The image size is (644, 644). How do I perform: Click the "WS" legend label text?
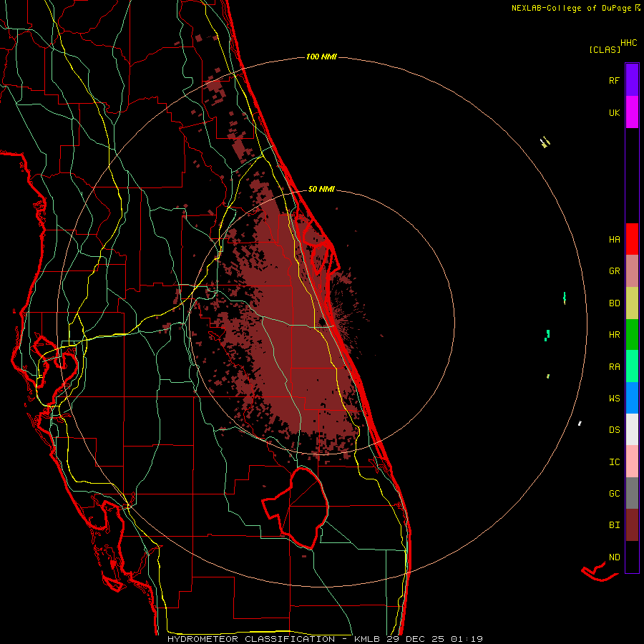pyautogui.click(x=614, y=399)
